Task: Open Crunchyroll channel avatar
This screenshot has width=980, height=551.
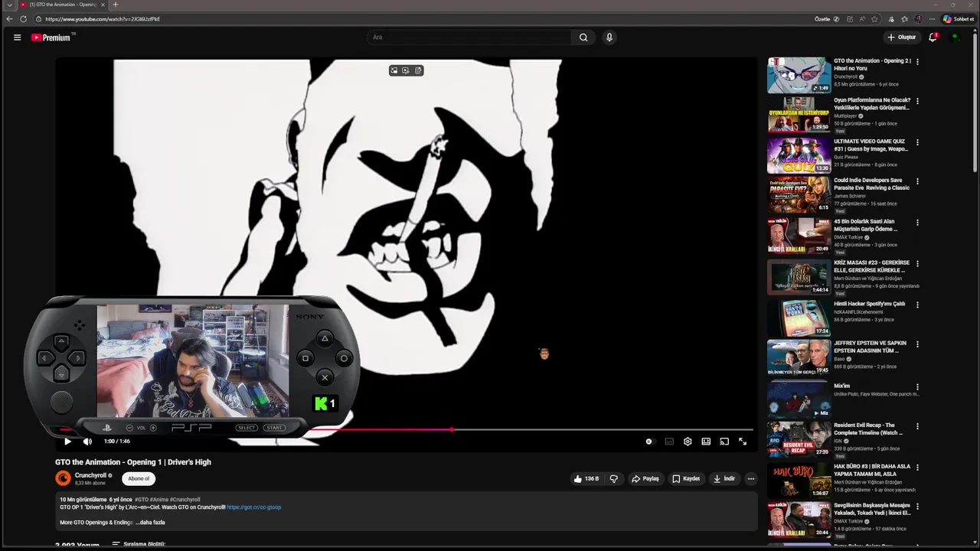Action: tap(63, 478)
